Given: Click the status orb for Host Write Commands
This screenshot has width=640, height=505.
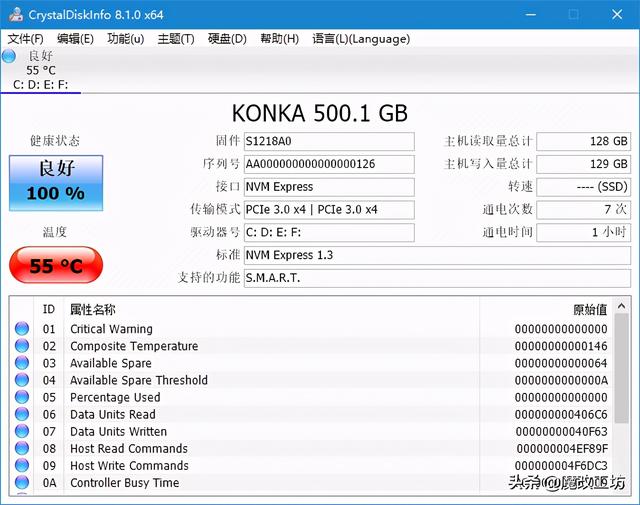Looking at the screenshot, I should pyautogui.click(x=22, y=465).
